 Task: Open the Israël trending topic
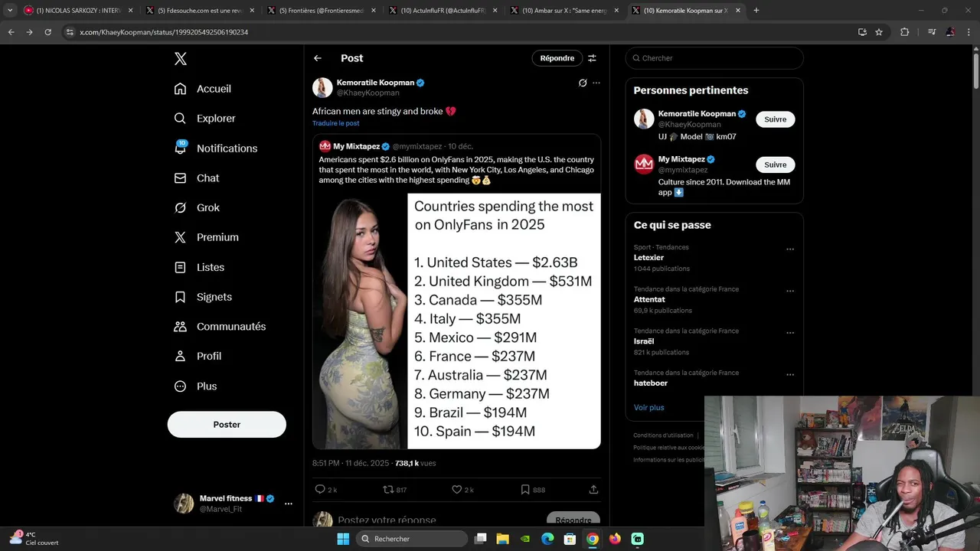(644, 341)
